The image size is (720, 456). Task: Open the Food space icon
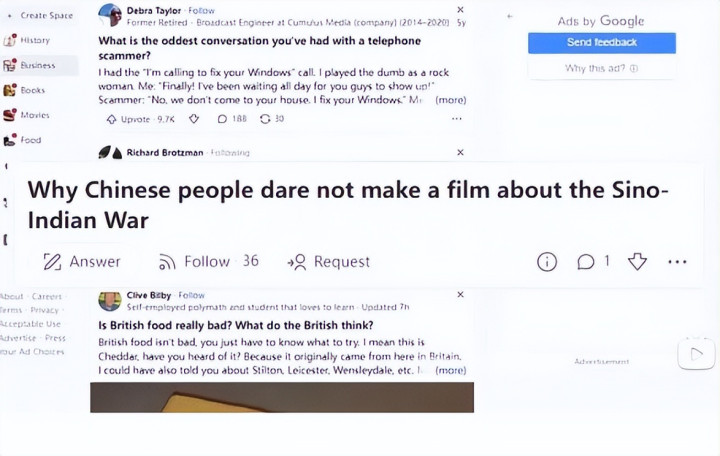10,140
